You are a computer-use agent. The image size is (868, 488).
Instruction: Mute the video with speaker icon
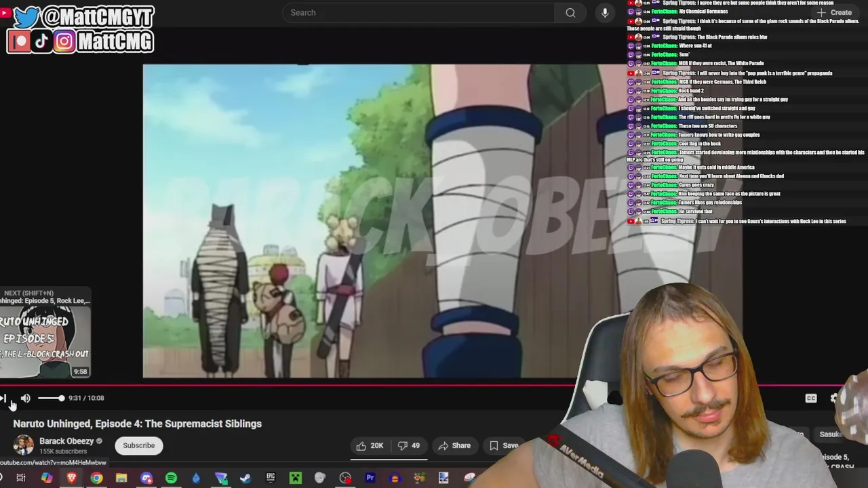point(25,399)
